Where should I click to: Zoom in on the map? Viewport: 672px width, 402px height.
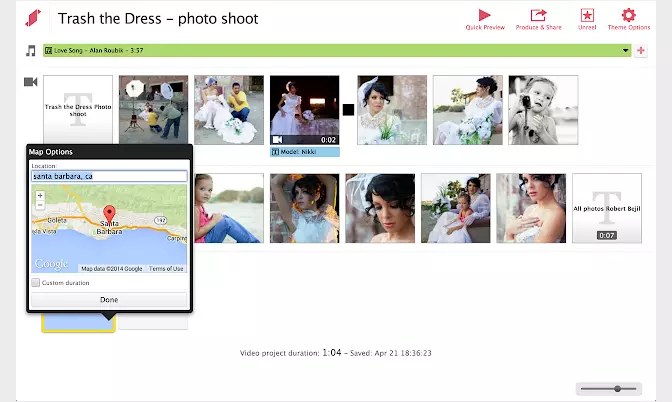[40, 195]
